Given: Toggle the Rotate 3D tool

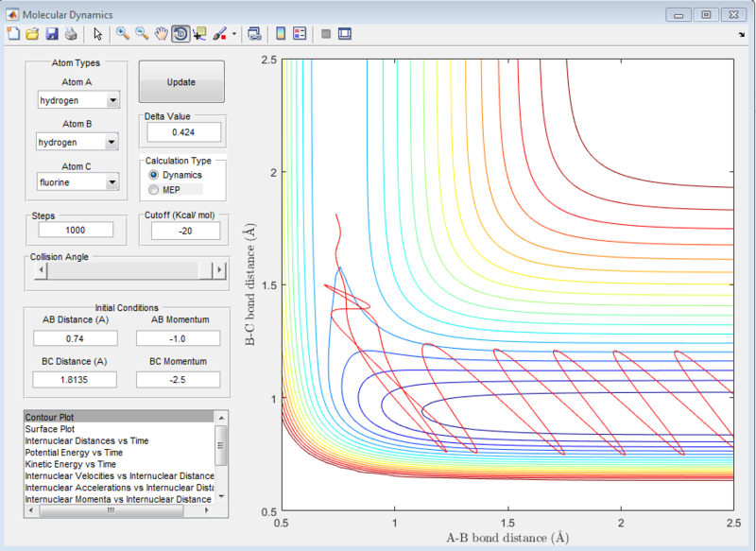Looking at the screenshot, I should 180,34.
